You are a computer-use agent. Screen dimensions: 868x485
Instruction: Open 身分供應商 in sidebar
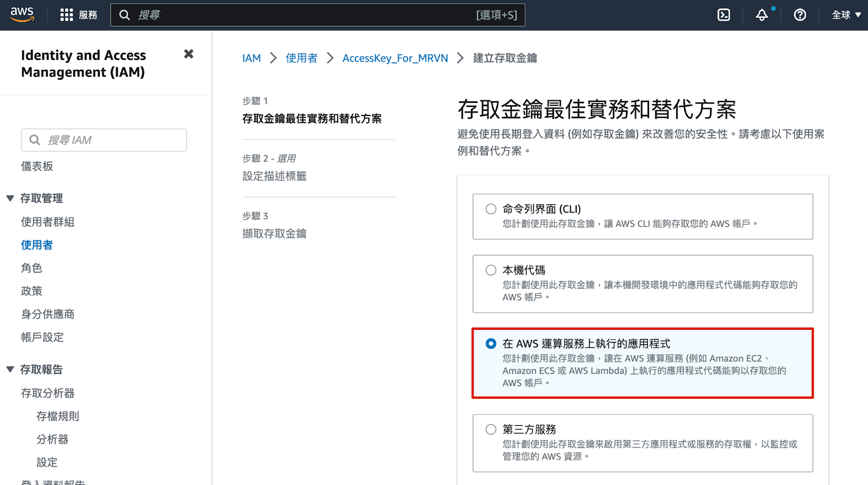[x=48, y=314]
